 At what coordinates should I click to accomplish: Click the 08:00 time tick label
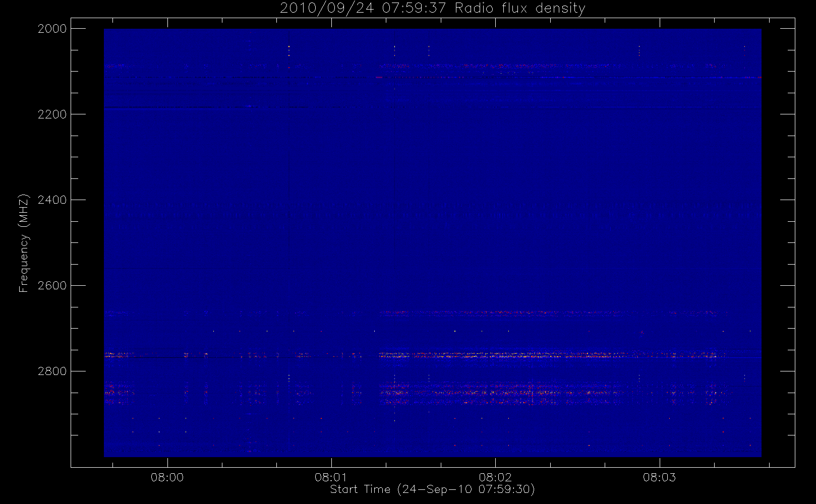tap(167, 477)
